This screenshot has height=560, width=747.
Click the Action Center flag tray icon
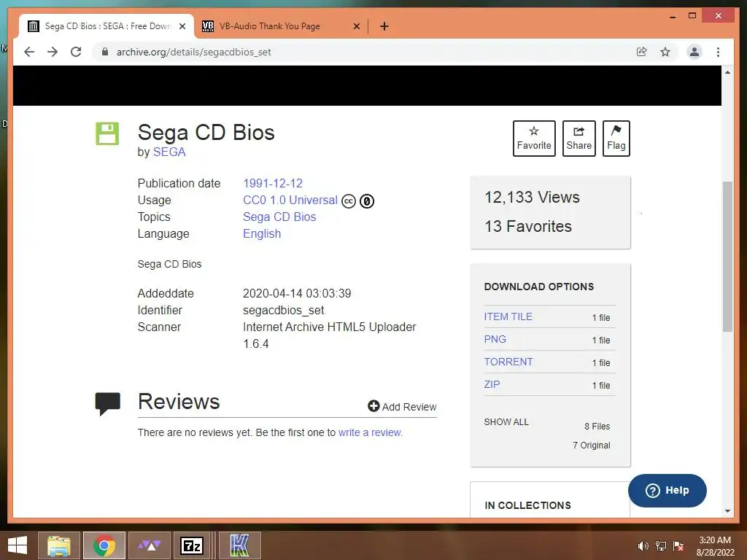(x=678, y=546)
